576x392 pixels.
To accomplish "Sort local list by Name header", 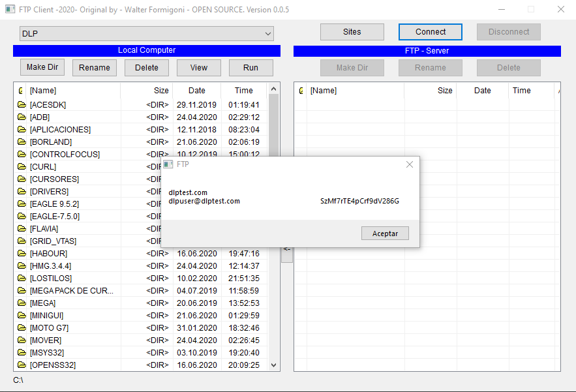I will [x=74, y=91].
